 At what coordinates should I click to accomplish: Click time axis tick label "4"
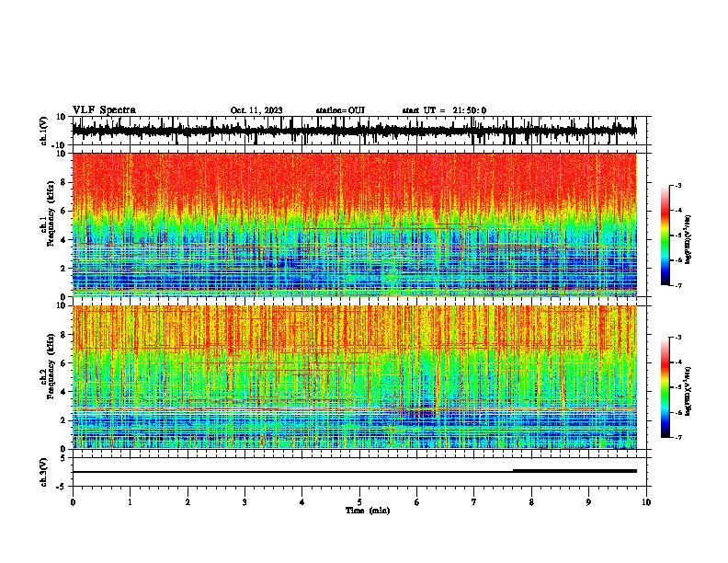tap(301, 502)
